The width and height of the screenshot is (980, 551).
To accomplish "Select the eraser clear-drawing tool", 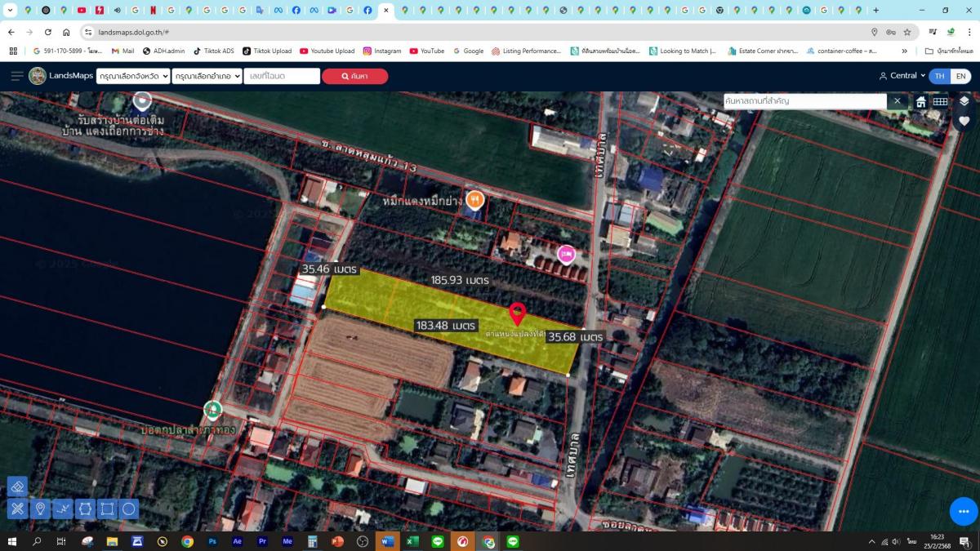I will 17,487.
